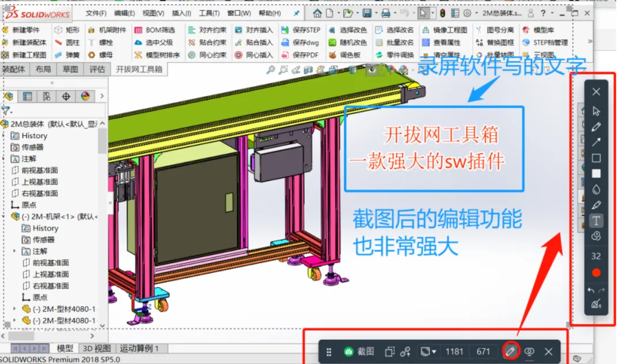Run the 模型树排序 model tree sort

click(x=157, y=55)
